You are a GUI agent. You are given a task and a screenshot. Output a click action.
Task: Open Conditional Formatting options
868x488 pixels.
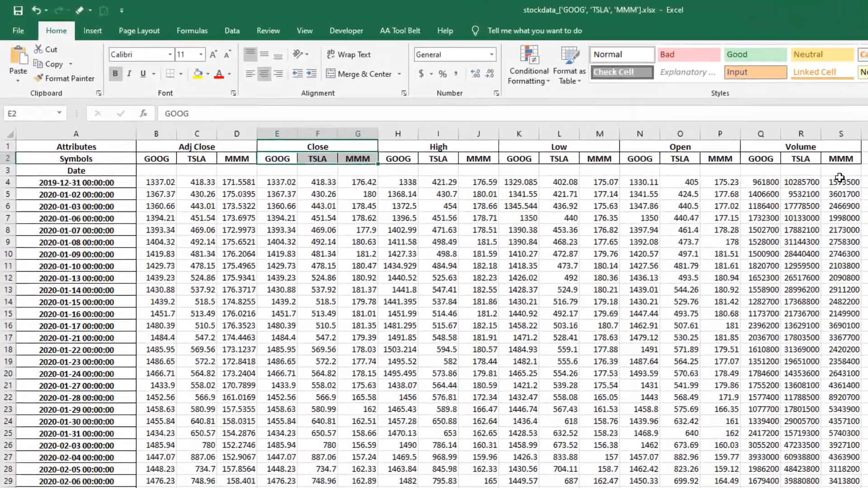point(528,65)
